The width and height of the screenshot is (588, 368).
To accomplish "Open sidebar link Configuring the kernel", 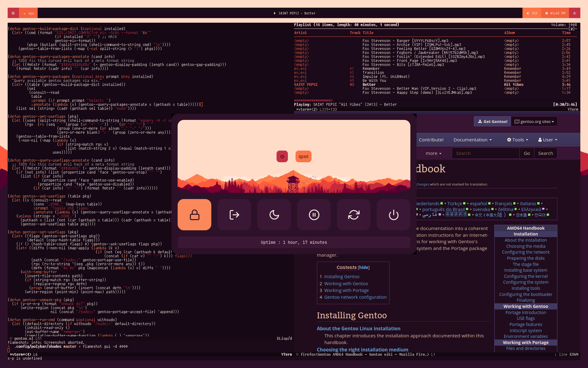I will (x=526, y=276).
